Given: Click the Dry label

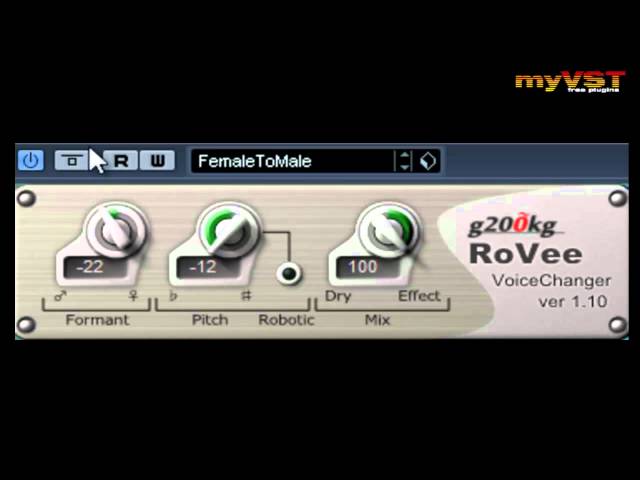Looking at the screenshot, I should pyautogui.click(x=338, y=296).
